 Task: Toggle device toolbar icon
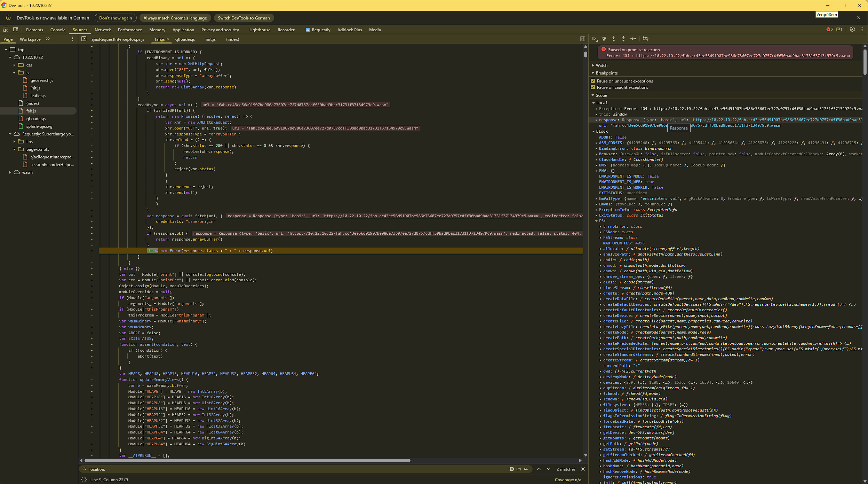(x=15, y=30)
